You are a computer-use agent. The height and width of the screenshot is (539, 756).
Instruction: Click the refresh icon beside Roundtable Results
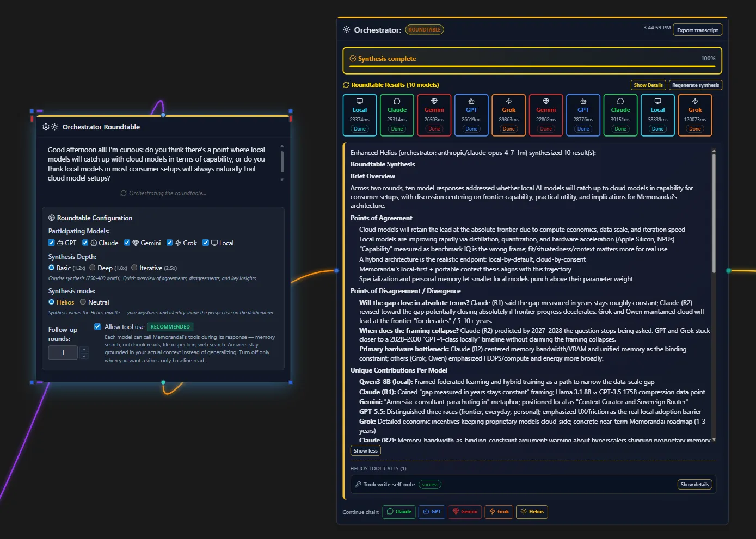pos(346,85)
